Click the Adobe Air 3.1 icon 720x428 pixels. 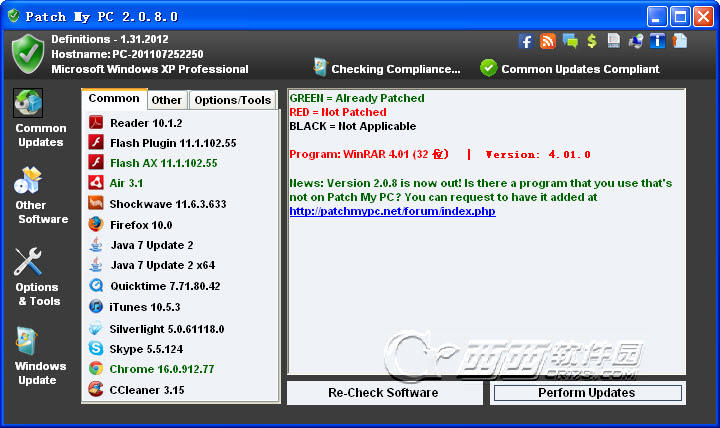coord(96,182)
